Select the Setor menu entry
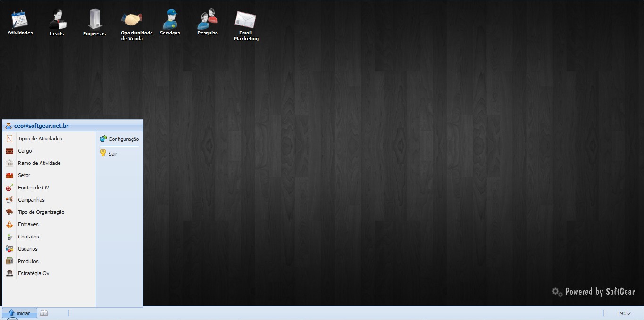 pos(49,175)
